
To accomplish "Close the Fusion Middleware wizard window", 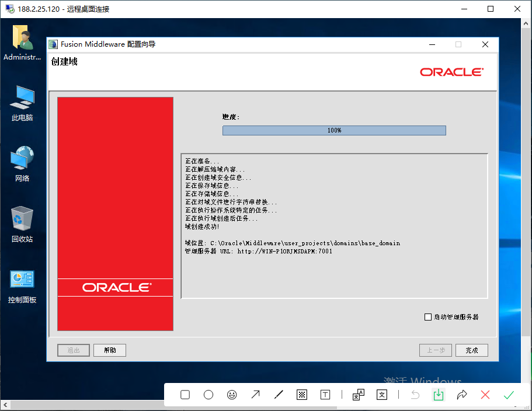I will pos(485,44).
